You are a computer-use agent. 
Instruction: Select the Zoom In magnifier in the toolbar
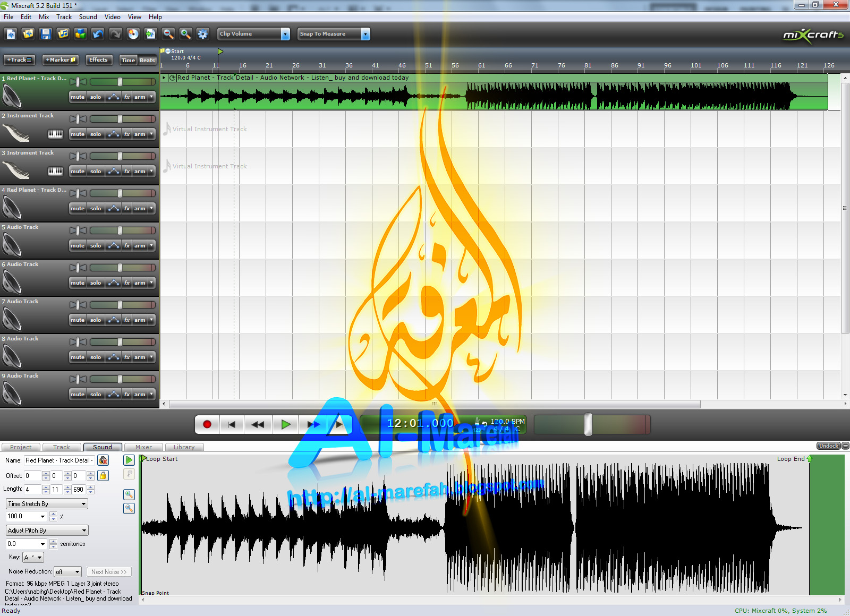tap(185, 33)
